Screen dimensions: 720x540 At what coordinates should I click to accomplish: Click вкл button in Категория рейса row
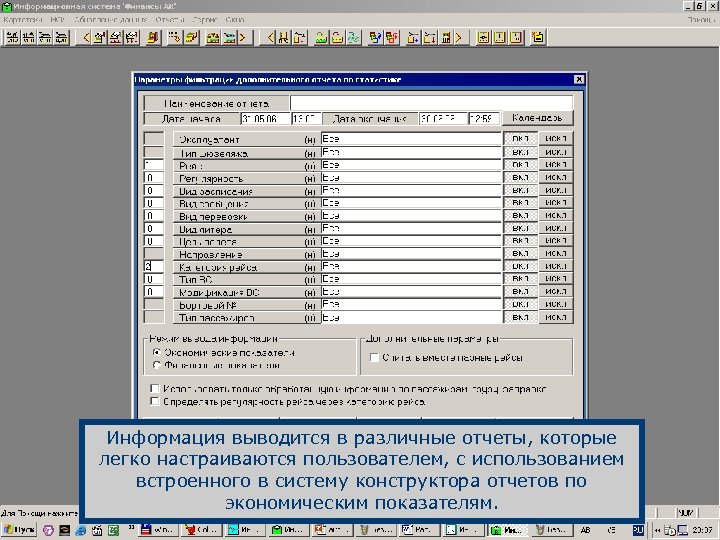(x=520, y=266)
